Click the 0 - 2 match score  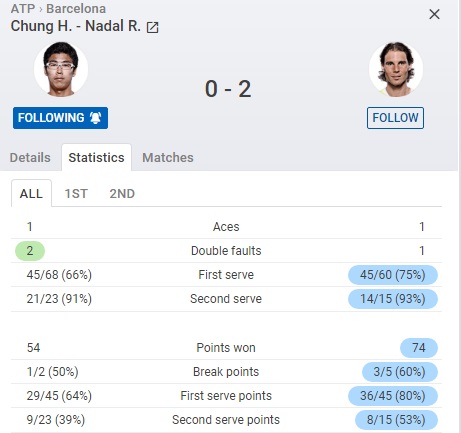pos(228,89)
